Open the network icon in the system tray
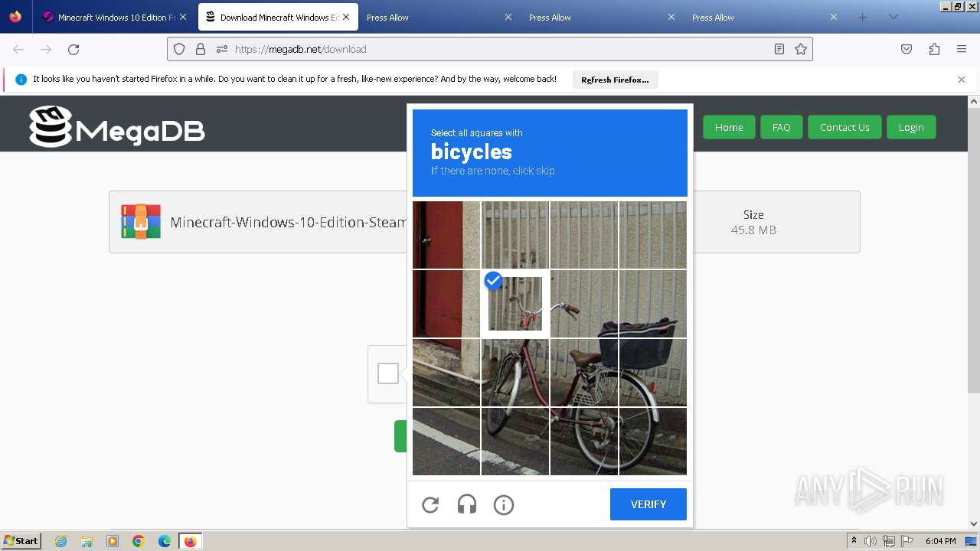 click(x=889, y=541)
